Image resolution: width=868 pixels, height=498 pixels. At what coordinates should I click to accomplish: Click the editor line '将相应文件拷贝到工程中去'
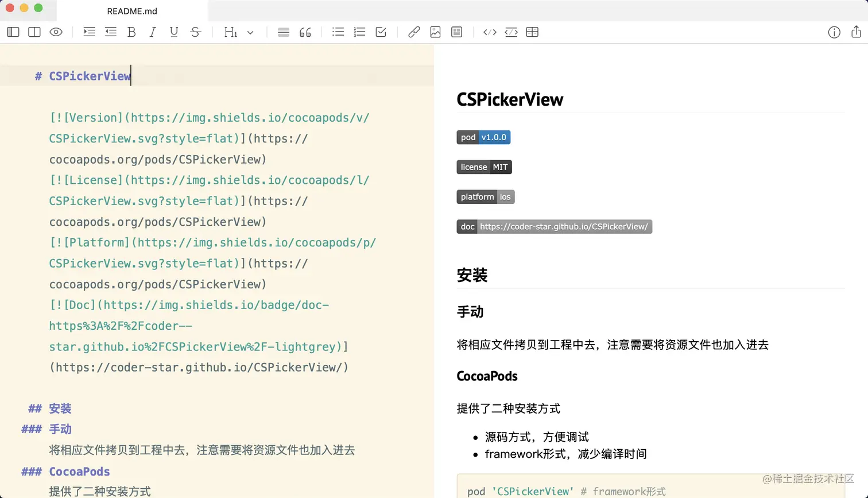pyautogui.click(x=202, y=450)
